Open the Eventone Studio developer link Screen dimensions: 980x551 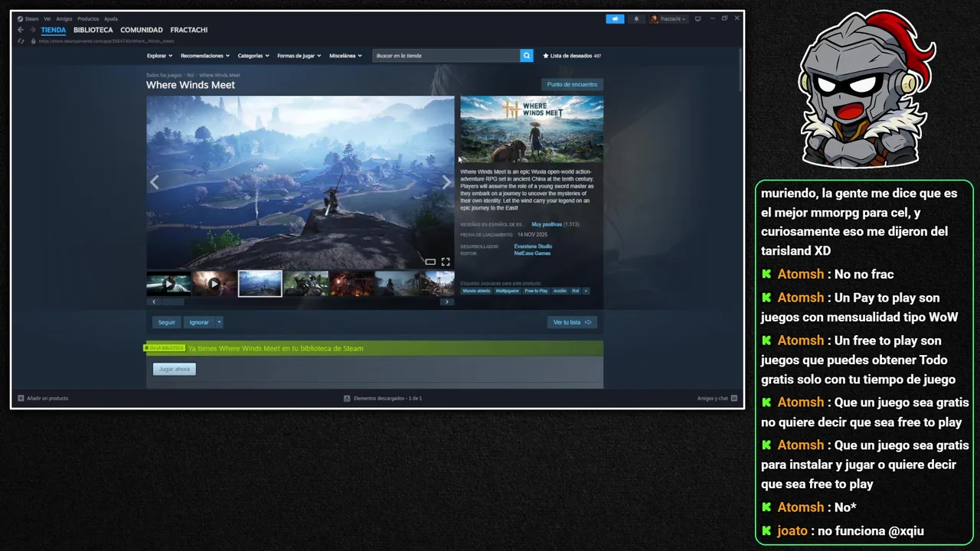(533, 246)
